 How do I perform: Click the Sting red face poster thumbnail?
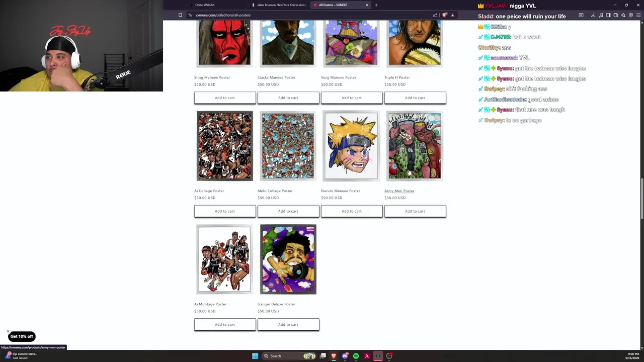coord(224,43)
